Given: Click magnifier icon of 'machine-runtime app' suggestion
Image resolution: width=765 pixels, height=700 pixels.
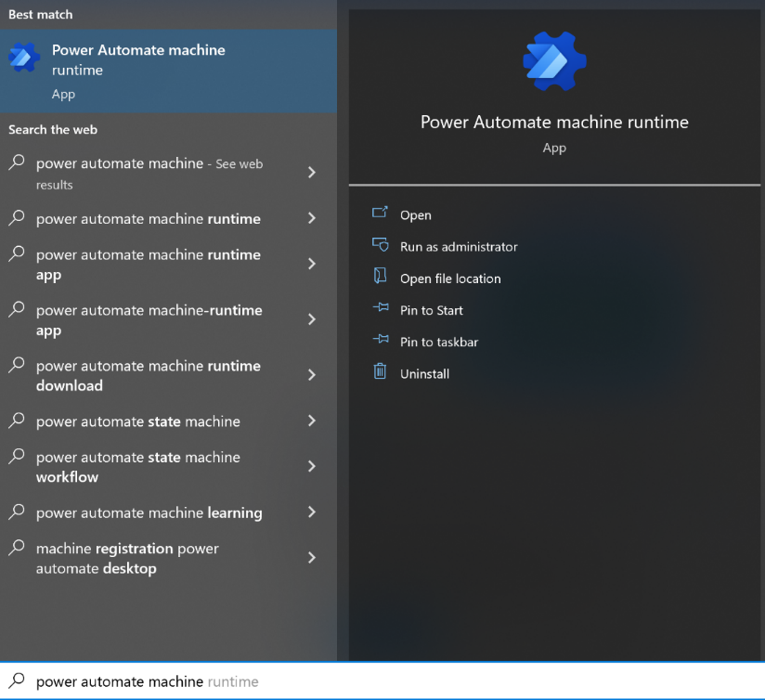Looking at the screenshot, I should click(x=17, y=309).
